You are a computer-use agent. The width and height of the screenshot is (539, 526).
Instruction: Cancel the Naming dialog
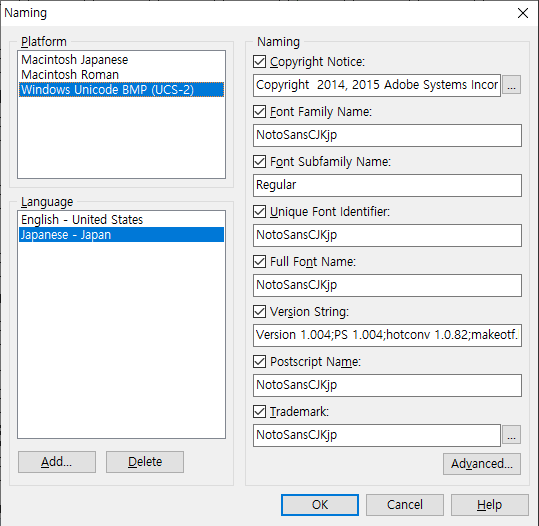(x=405, y=505)
